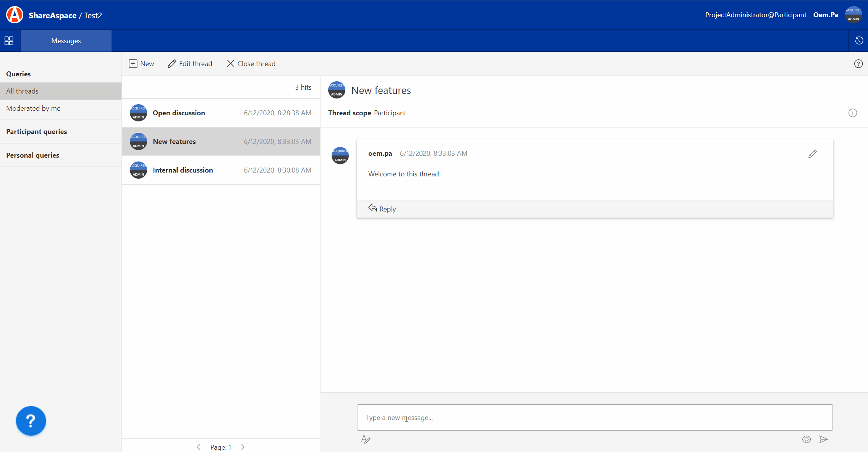Click the history/clock icon top right
Screen dimensions: 868x452
859,40
